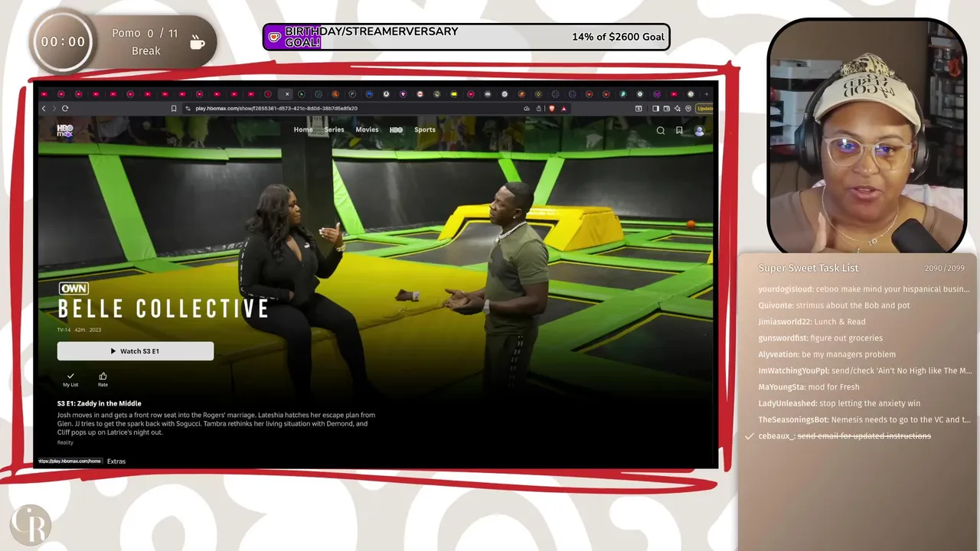Select gunswordfist figure out groceries task
Screen dimensions: 980x551
820,338
